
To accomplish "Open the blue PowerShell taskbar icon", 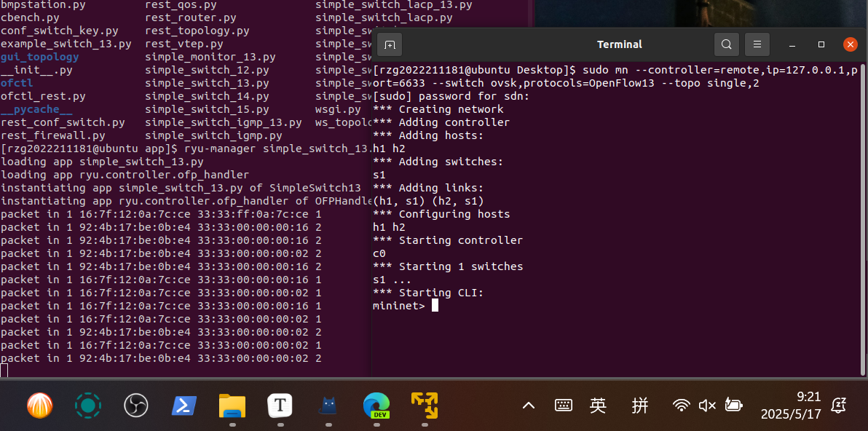I will (184, 405).
